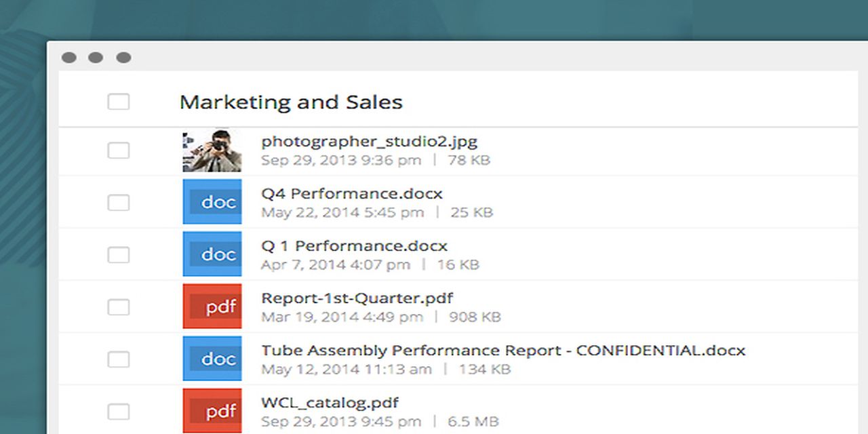Mark the Q 1 Performance.docx checkbox

[119, 254]
